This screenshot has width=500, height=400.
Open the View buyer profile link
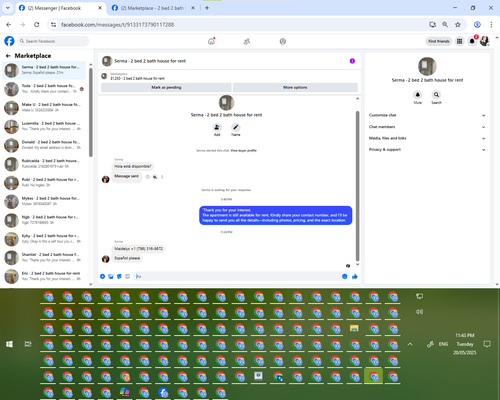pos(244,151)
